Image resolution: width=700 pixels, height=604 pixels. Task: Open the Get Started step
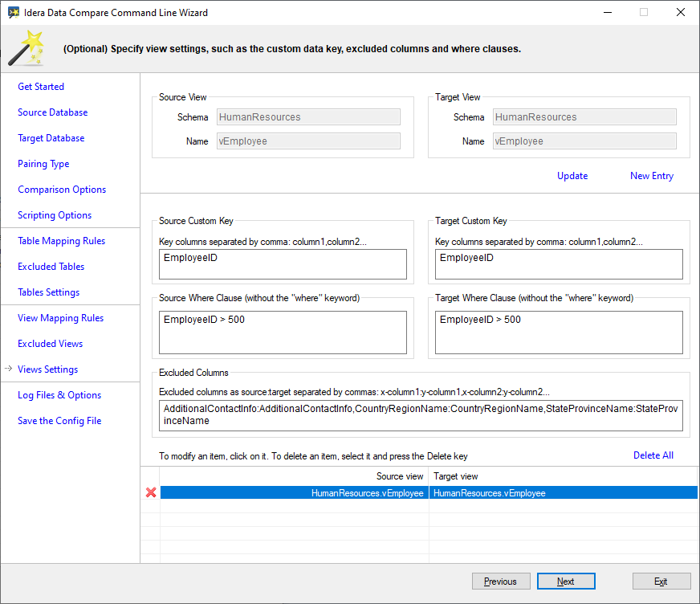pos(41,87)
